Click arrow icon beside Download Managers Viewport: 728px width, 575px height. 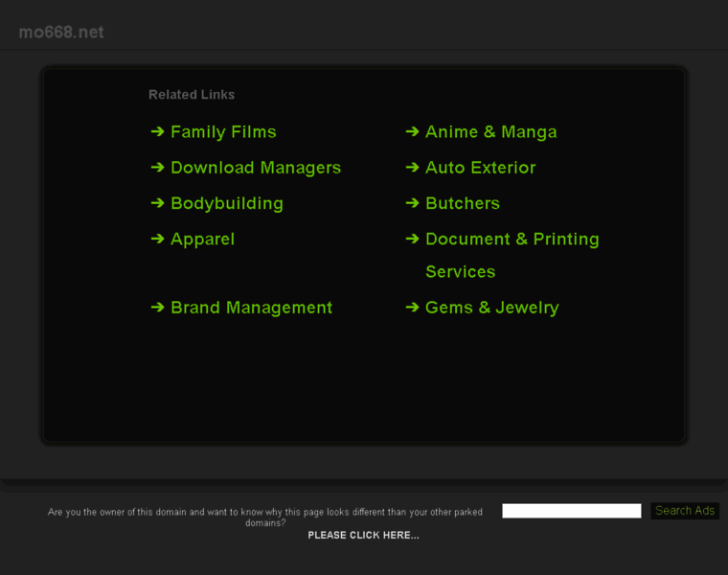[158, 167]
